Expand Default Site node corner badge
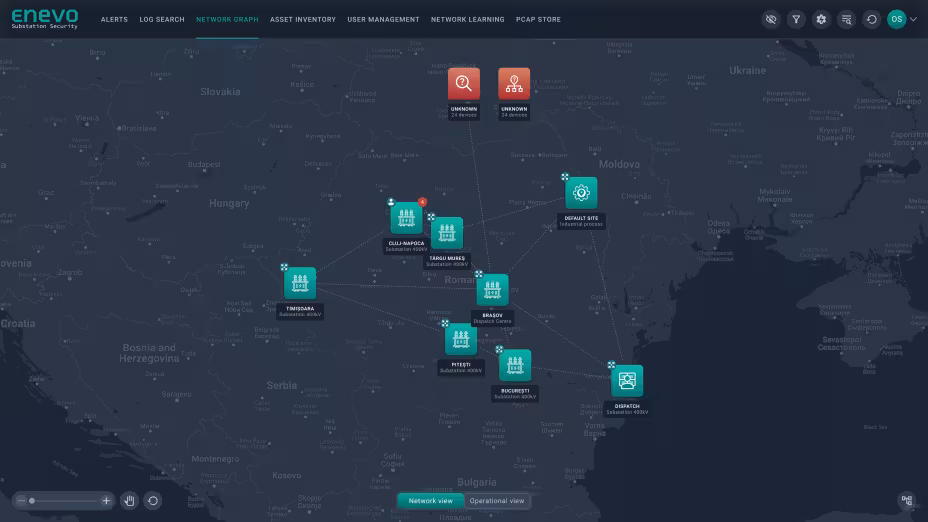Screen dimensions: 928x522 (565, 176)
